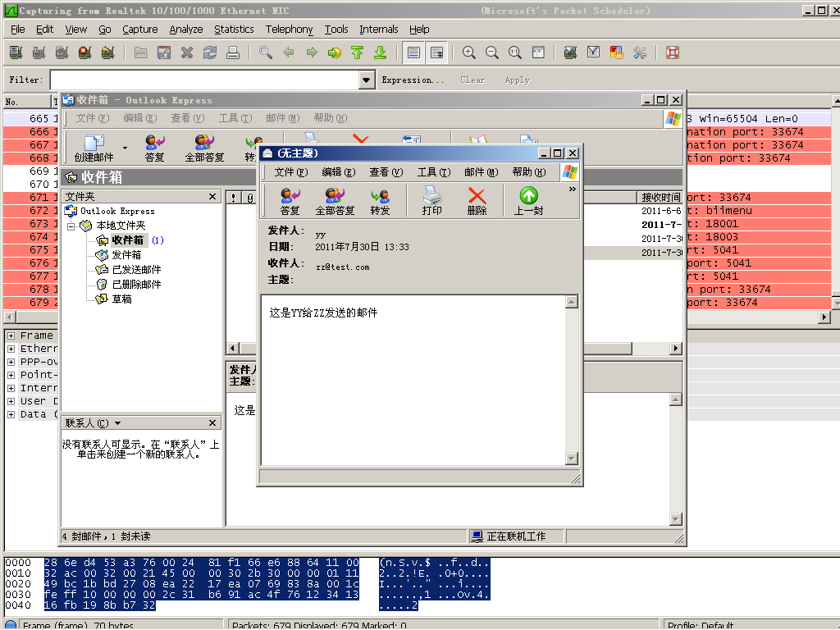This screenshot has width=840, height=630.
Task: Reset Wireshark zoom to normal size
Action: [515, 52]
